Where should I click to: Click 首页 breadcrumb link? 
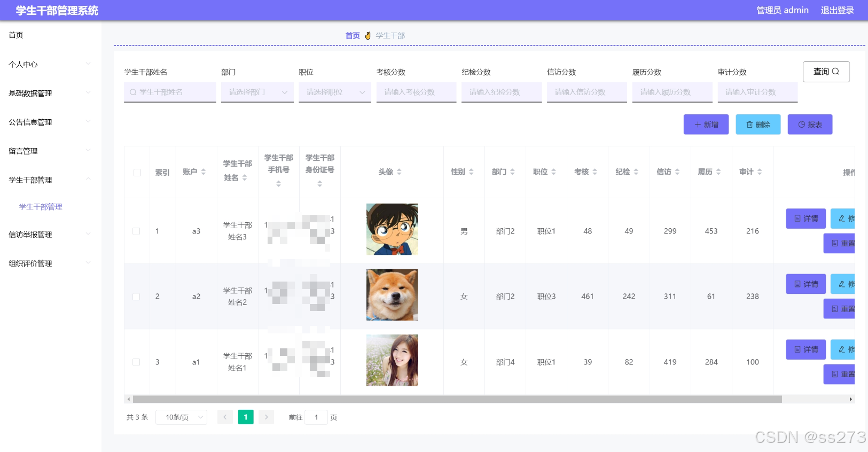tap(353, 36)
